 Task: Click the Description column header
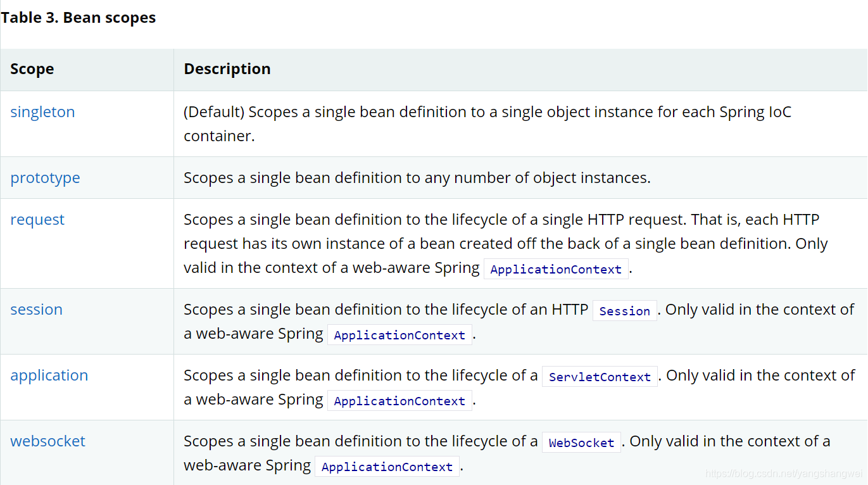point(227,69)
